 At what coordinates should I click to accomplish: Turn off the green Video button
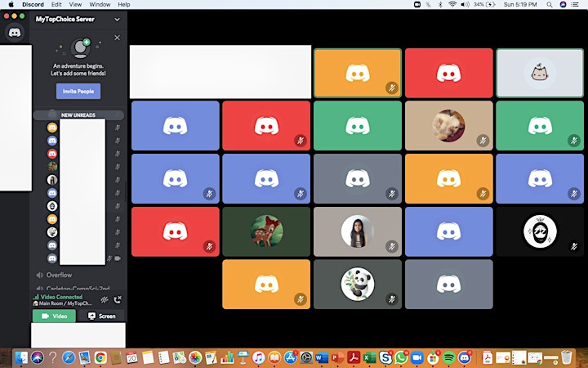pyautogui.click(x=54, y=316)
